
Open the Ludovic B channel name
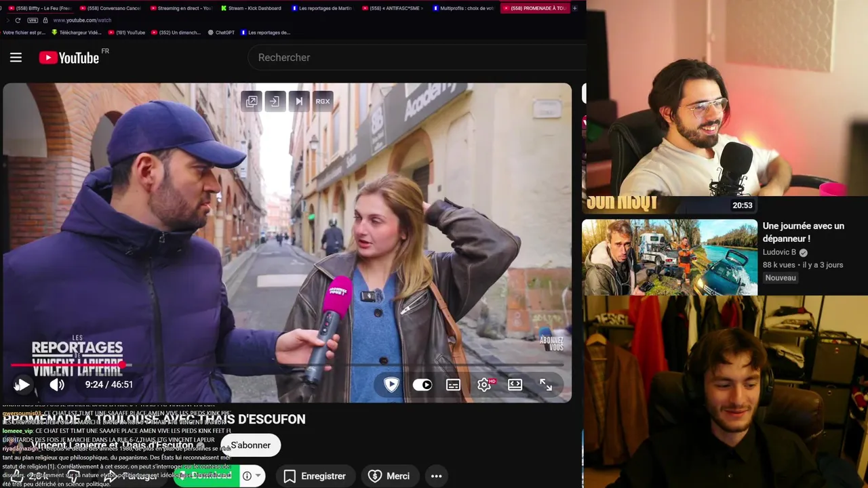779,252
